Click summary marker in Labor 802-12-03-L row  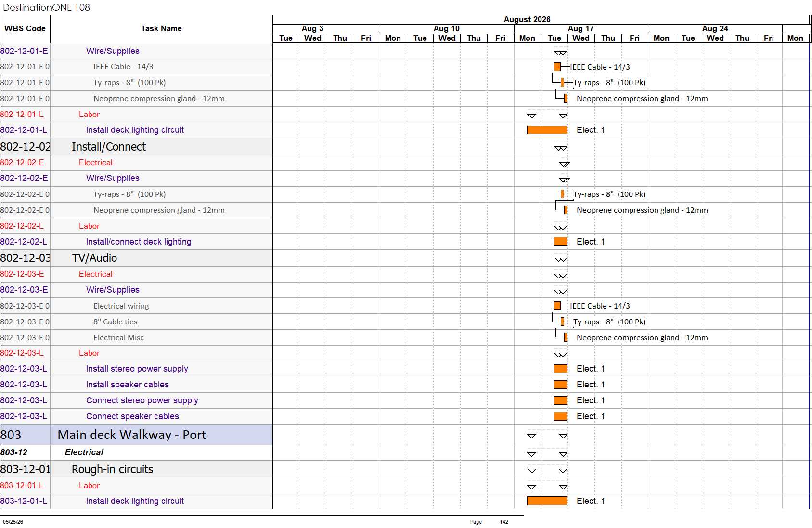tap(561, 355)
